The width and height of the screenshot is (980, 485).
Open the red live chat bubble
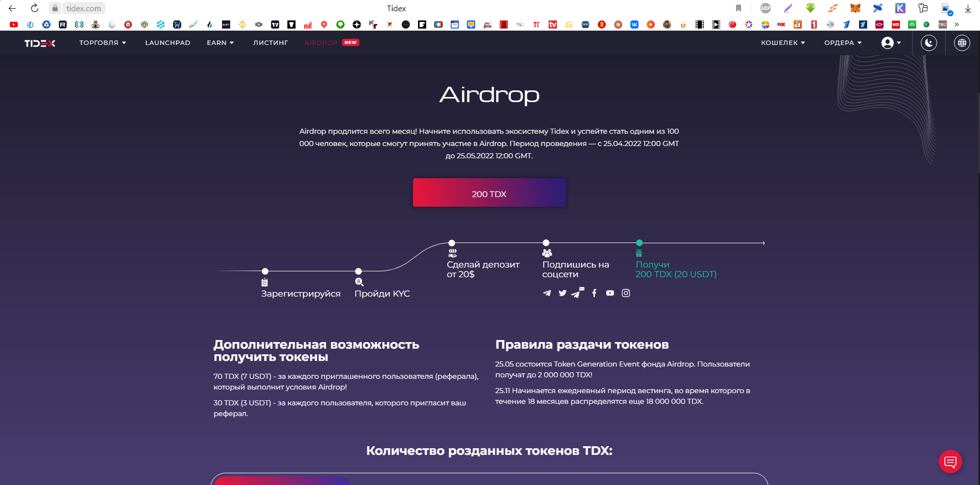950,462
